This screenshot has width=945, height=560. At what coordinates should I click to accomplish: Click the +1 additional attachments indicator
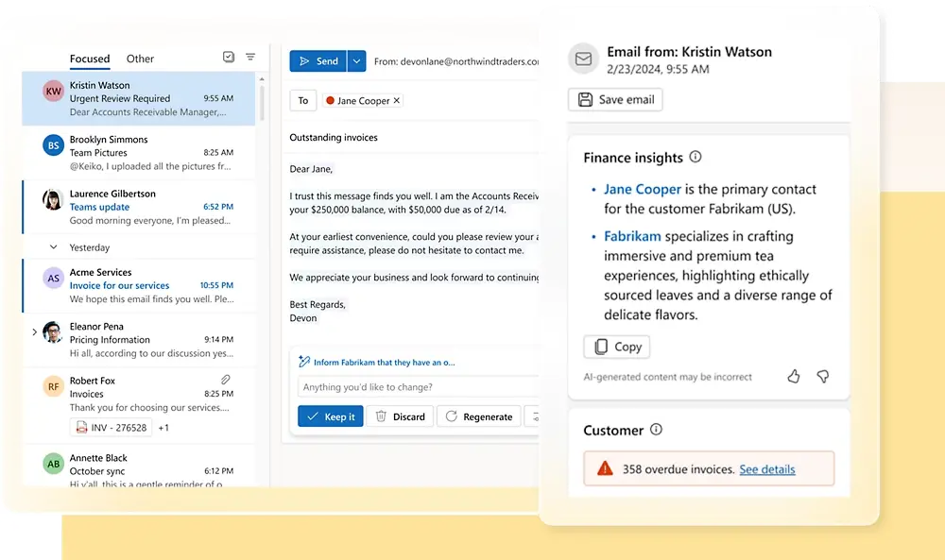pyautogui.click(x=163, y=428)
